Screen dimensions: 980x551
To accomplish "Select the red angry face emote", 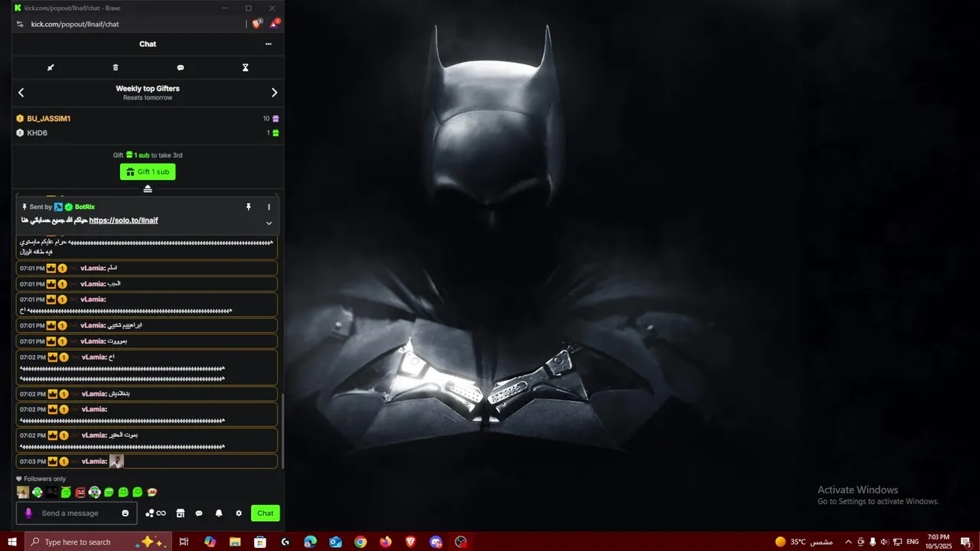I will pyautogui.click(x=80, y=492).
